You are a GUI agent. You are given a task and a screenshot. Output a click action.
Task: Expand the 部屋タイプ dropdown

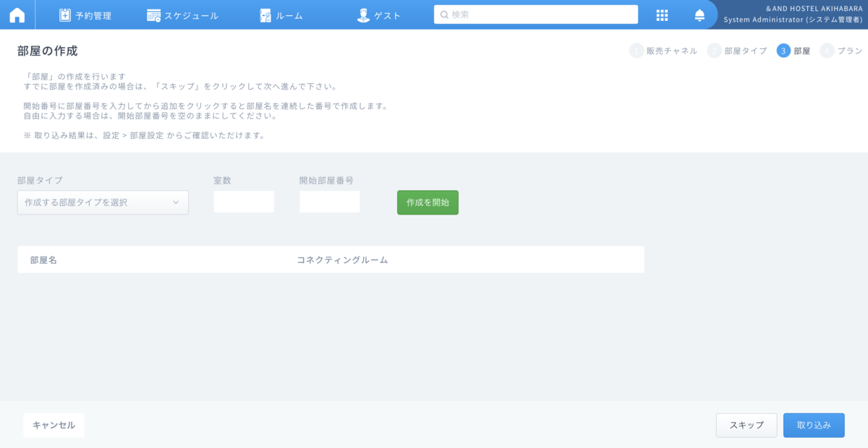103,202
